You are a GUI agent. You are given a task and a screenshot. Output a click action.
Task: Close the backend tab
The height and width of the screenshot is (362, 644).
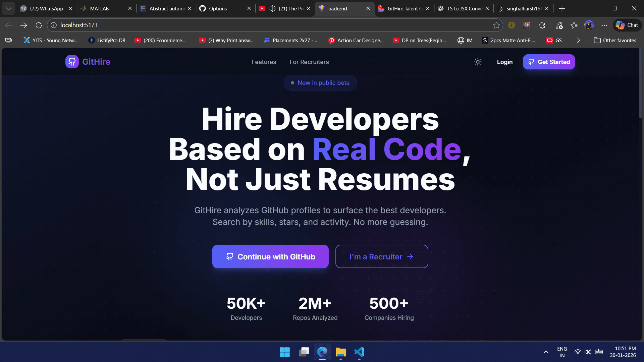point(368,9)
